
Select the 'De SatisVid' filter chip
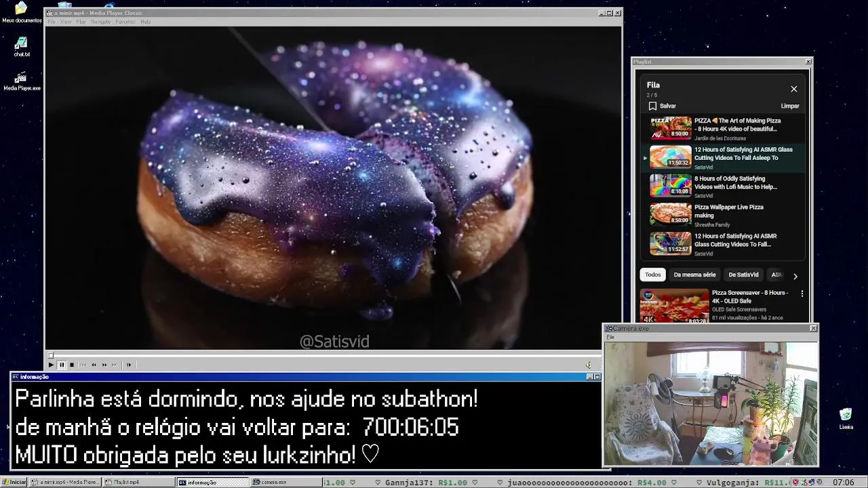click(x=743, y=274)
